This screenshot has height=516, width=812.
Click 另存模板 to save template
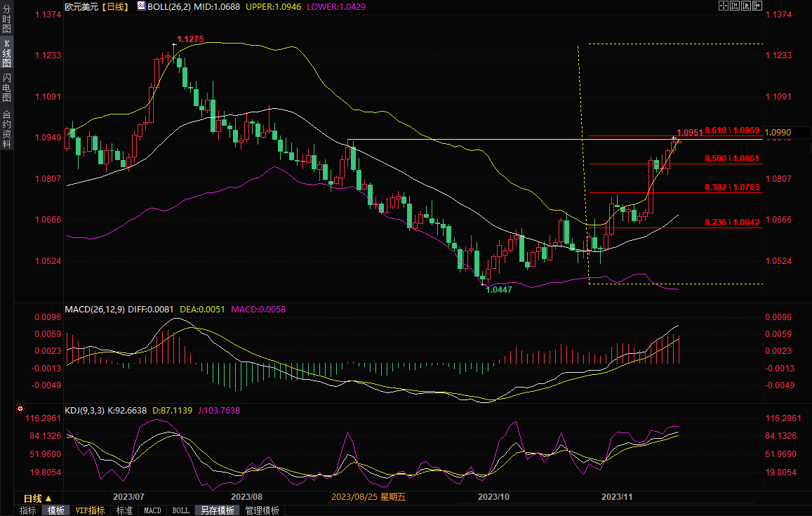pos(216,510)
